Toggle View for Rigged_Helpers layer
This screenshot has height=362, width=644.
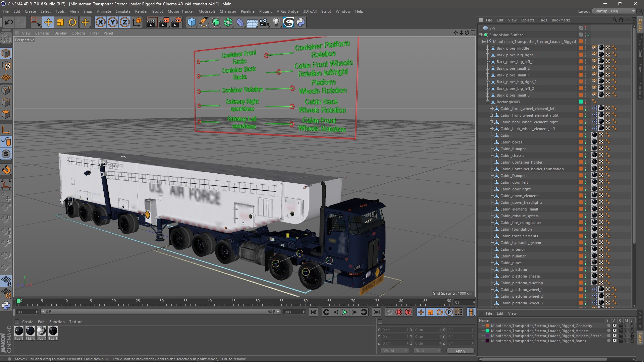pos(614,331)
